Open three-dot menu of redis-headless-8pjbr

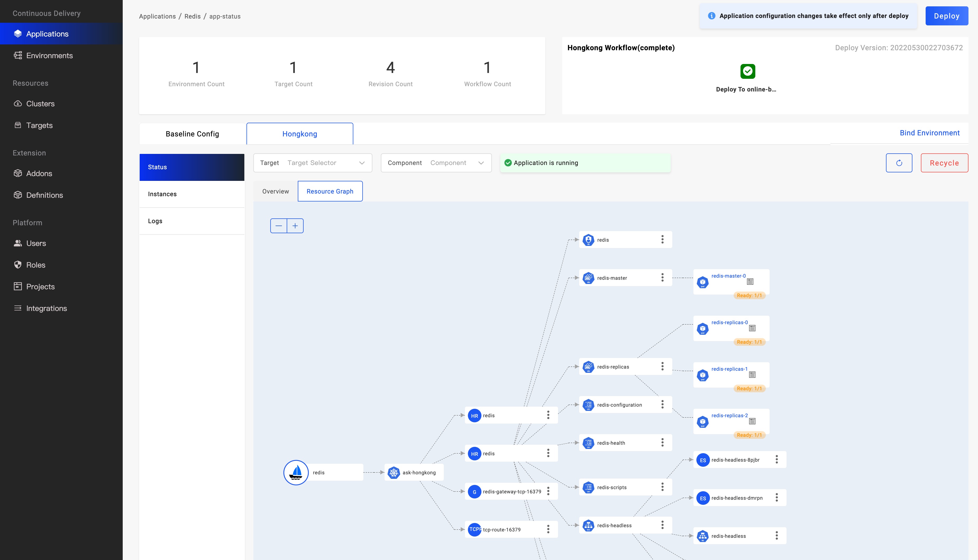click(776, 460)
